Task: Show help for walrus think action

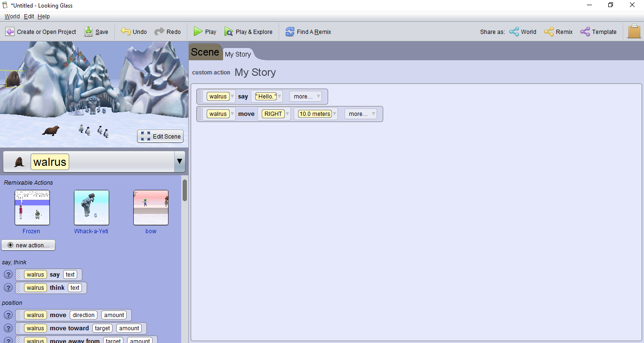Action: 8,287
